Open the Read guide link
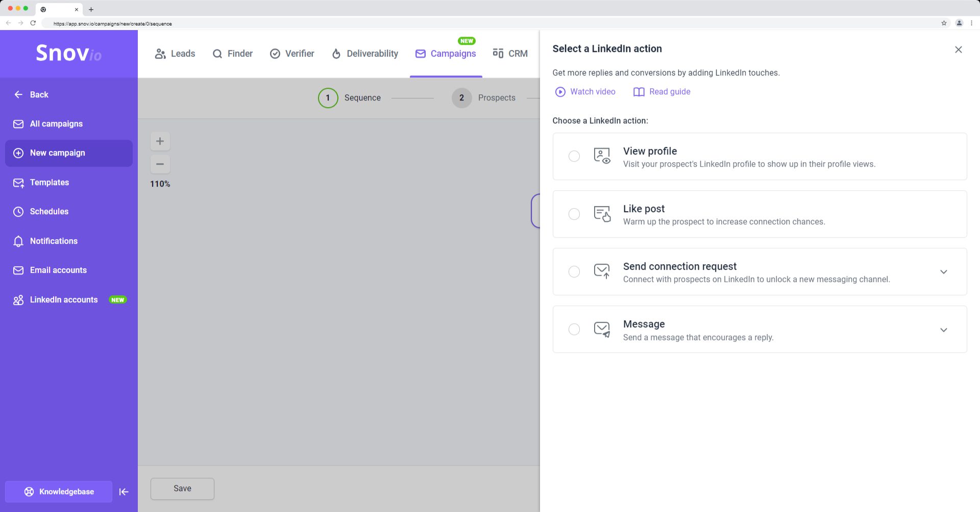Screen dimensions: 980x512 661,92
